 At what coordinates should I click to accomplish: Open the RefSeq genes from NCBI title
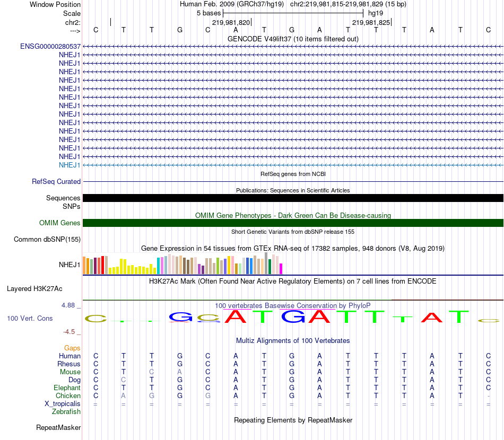pos(293,174)
